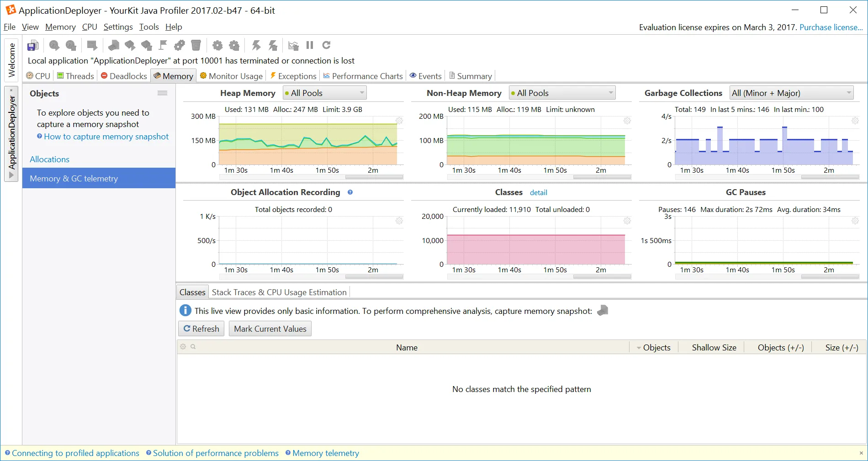
Task: Click the capture performance snapshot arrow icon
Action: 92,45
